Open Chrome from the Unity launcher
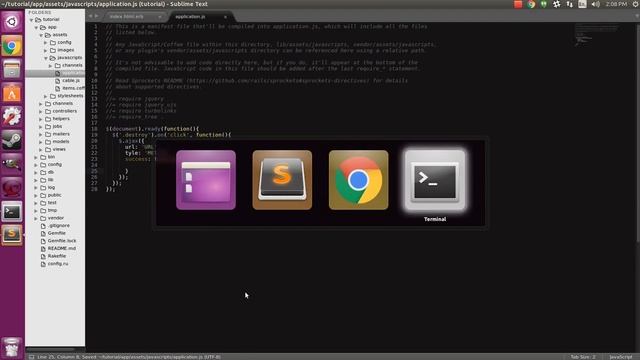This screenshot has width=640, height=360. coord(12,46)
